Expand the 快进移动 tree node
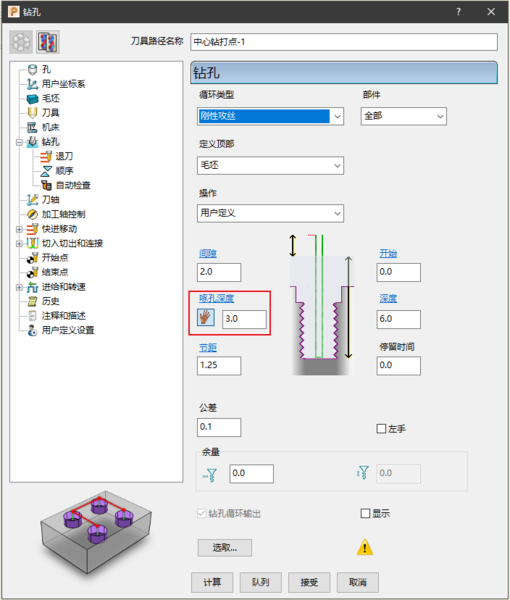Screen dimensions: 510x600 click(x=19, y=229)
